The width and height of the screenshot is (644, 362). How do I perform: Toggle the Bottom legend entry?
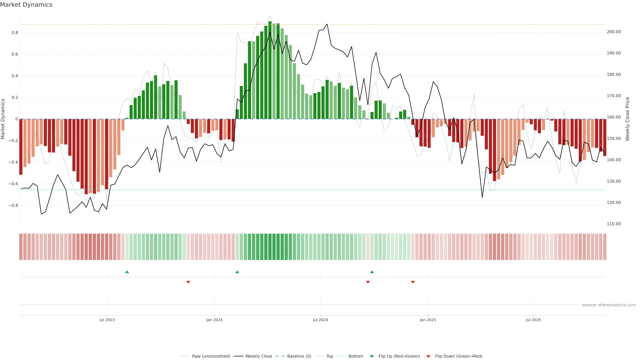(356, 356)
